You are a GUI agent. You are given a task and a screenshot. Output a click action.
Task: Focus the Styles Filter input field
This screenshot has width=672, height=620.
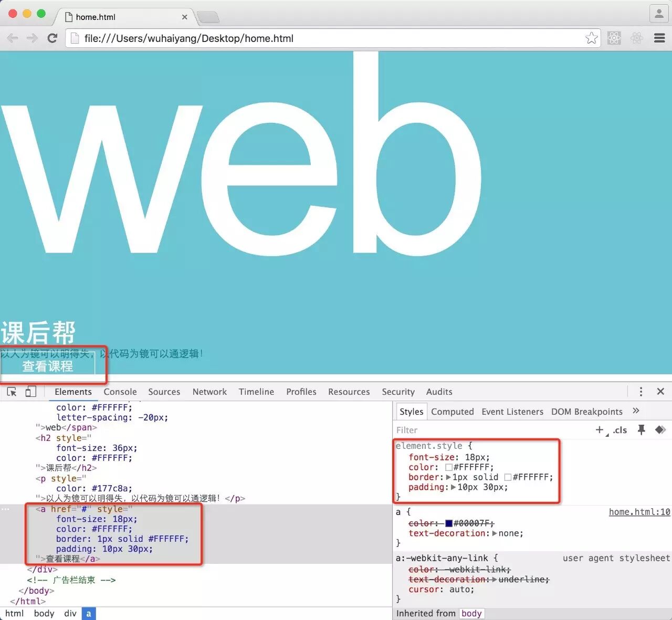(493, 430)
